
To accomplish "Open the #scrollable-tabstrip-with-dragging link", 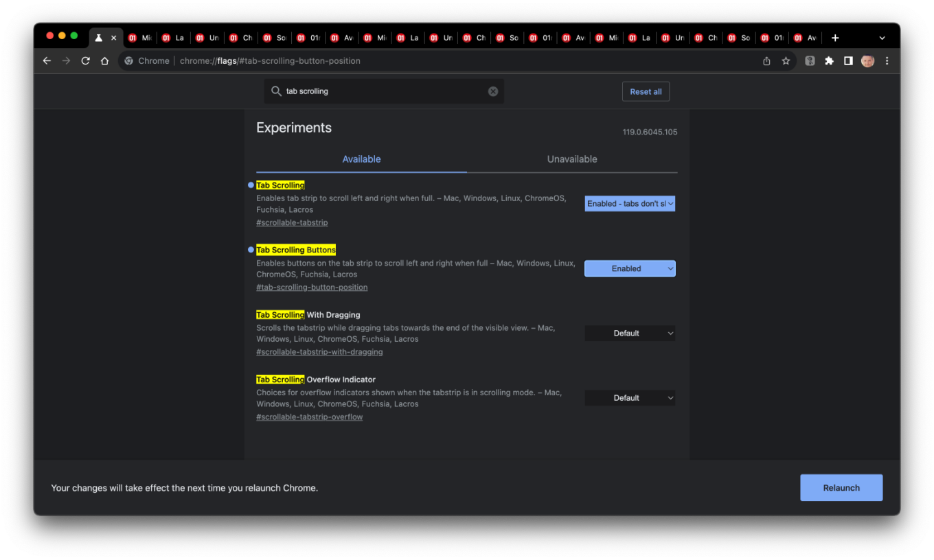I will 319,351.
